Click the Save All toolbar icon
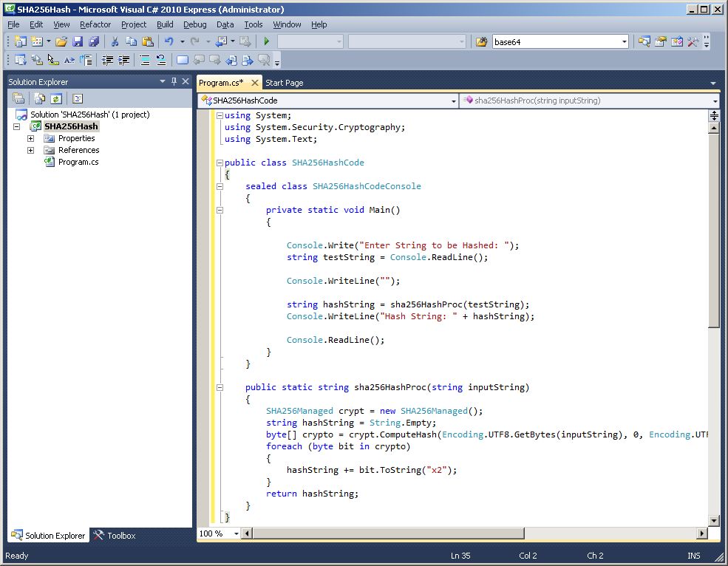This screenshot has width=728, height=566. pyautogui.click(x=94, y=42)
